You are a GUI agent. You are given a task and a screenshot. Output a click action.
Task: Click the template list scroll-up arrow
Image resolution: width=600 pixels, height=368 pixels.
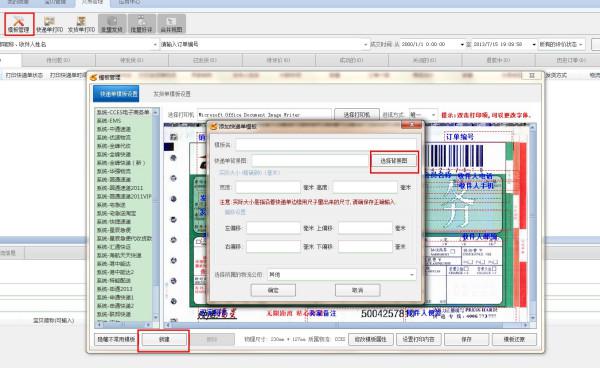coord(155,112)
